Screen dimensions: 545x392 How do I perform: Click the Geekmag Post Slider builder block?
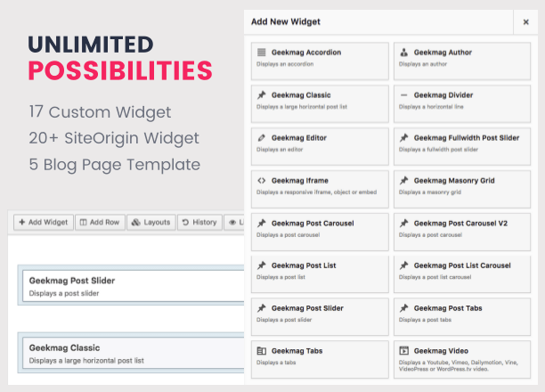[x=132, y=286]
